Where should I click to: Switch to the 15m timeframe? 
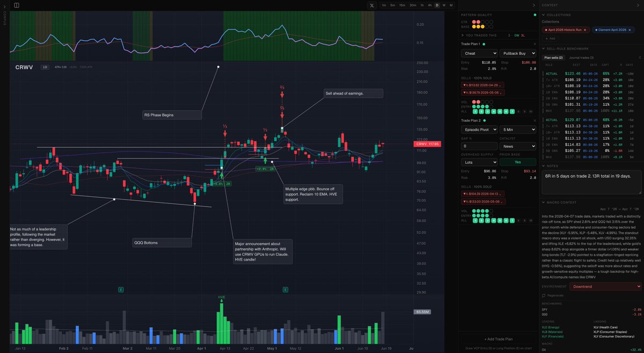[x=402, y=5]
